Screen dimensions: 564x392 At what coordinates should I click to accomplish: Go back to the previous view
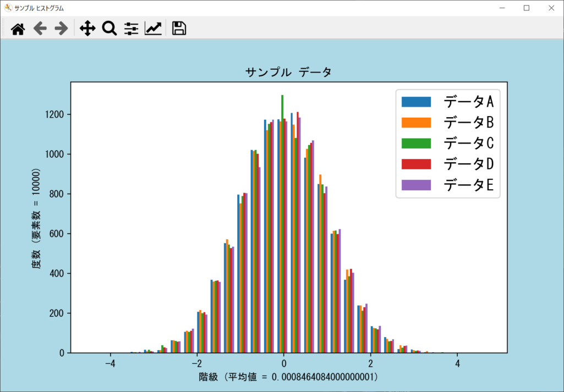click(x=40, y=29)
